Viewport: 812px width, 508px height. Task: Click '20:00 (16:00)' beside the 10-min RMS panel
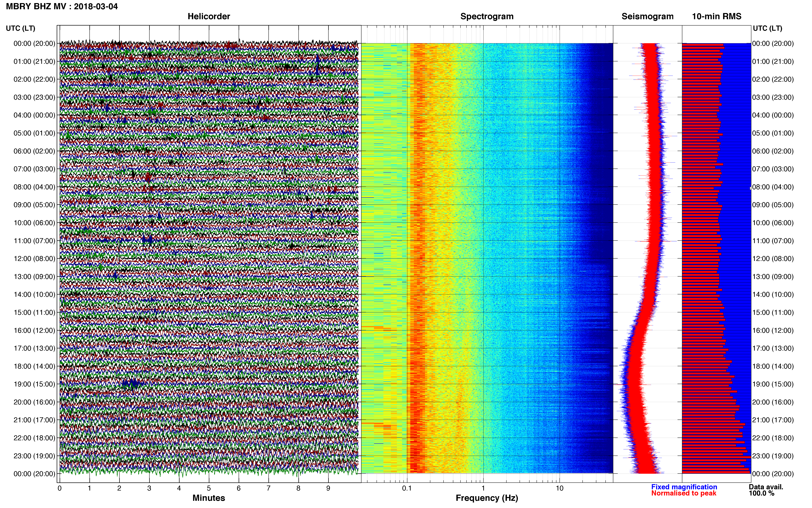pos(773,402)
